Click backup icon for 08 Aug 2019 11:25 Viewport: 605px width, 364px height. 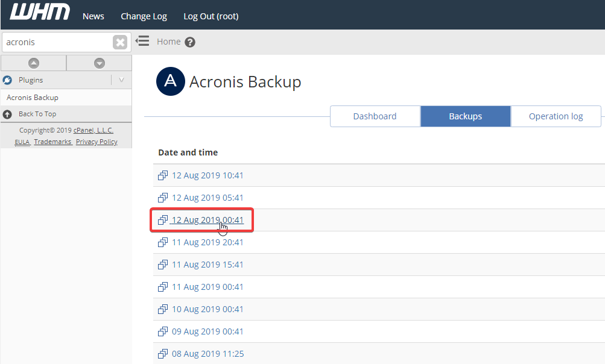pos(163,354)
